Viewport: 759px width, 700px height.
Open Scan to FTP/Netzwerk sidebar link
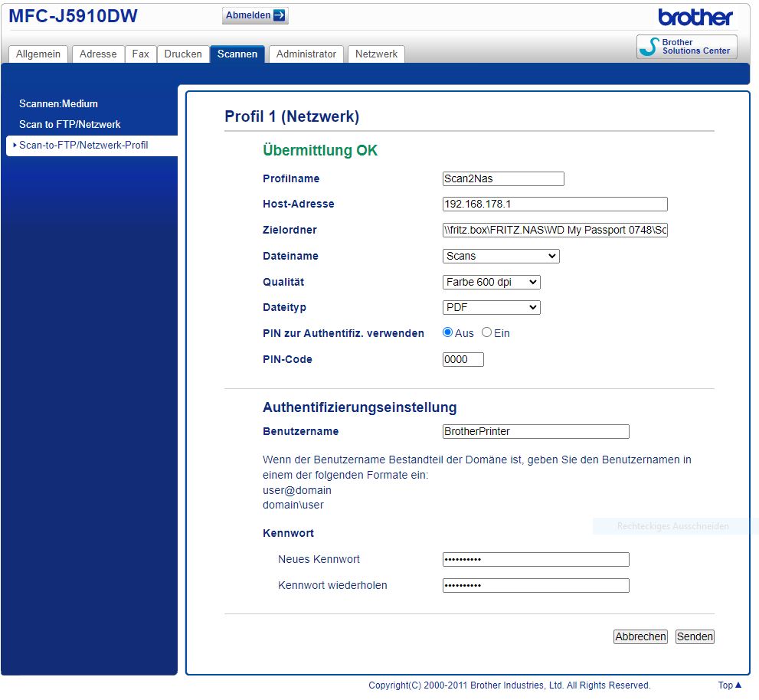point(70,124)
